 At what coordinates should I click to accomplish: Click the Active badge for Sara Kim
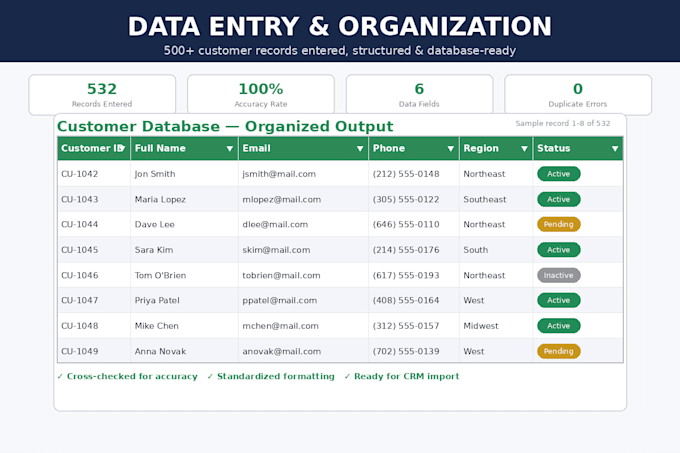(559, 250)
